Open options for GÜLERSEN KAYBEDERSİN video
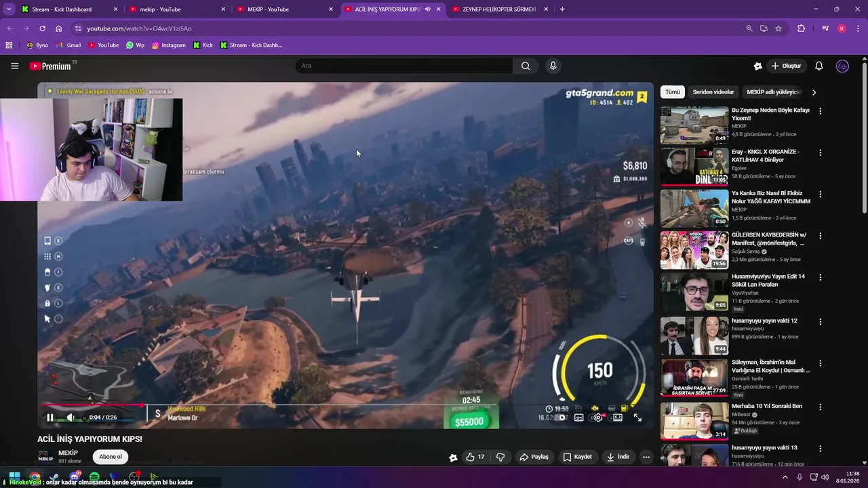 [821, 236]
